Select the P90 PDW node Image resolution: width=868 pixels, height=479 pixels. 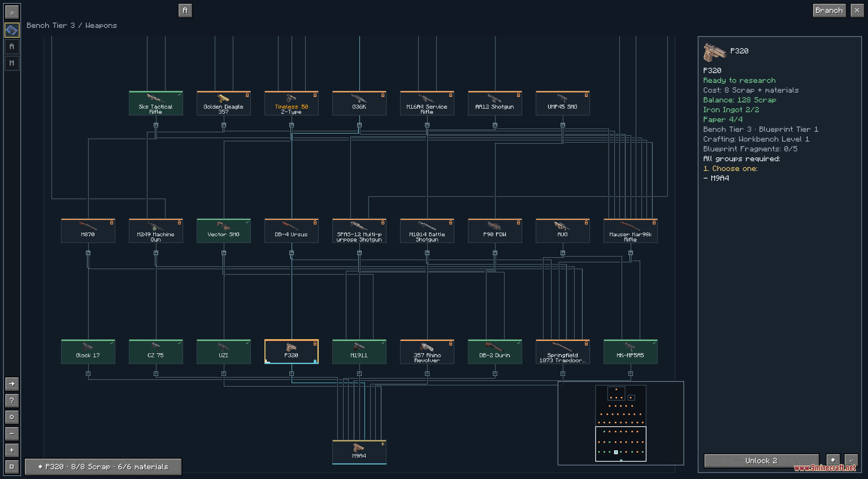coord(495,231)
